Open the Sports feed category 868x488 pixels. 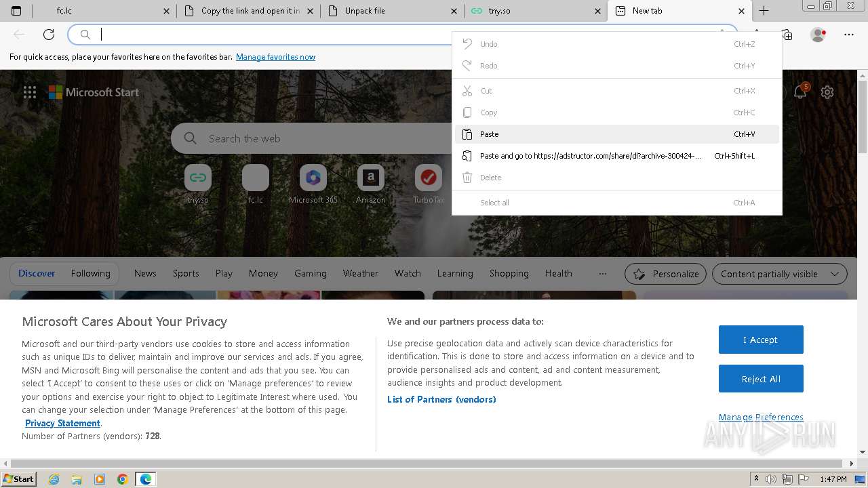point(186,273)
